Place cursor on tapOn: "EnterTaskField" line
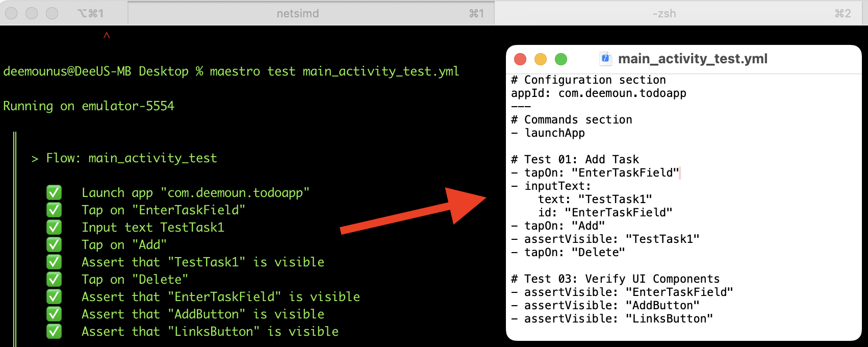The image size is (868, 347). 595,173
